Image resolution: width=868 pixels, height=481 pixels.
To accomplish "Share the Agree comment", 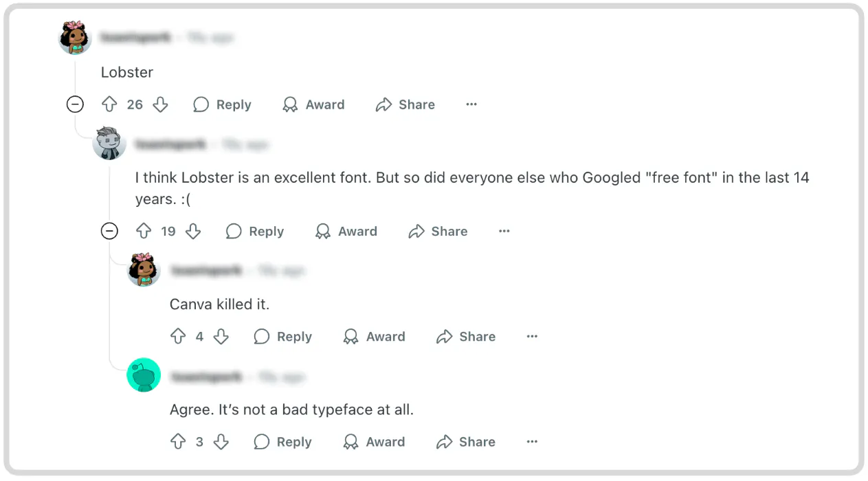I will 465,442.
